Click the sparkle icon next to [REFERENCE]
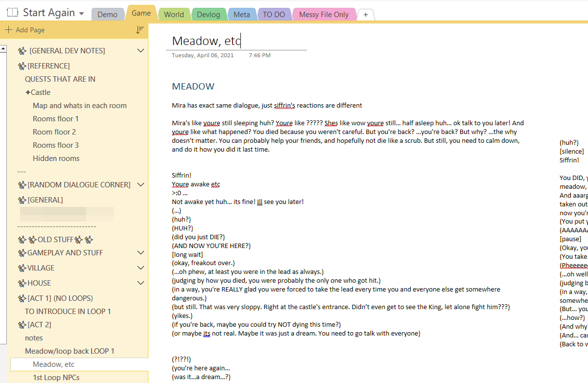Image resolution: width=588 pixels, height=383 pixels. 22,66
